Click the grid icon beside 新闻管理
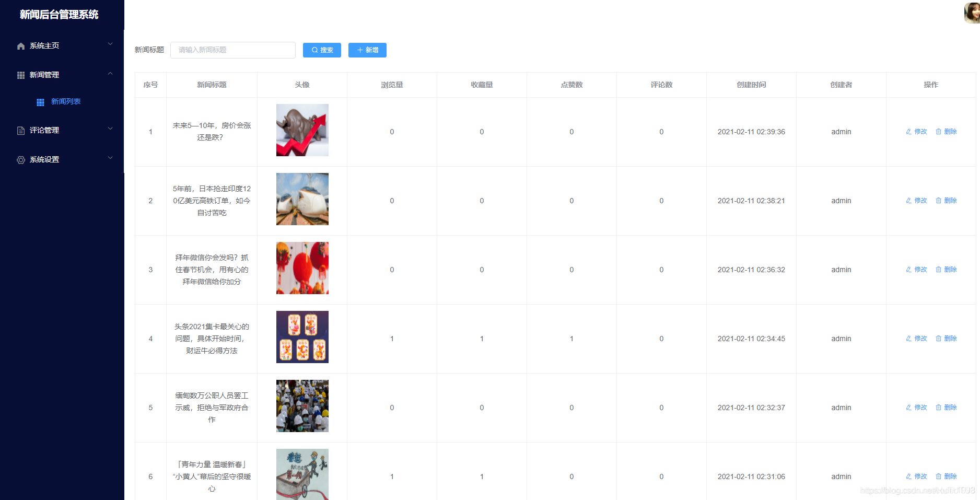This screenshot has width=980, height=500. point(21,75)
